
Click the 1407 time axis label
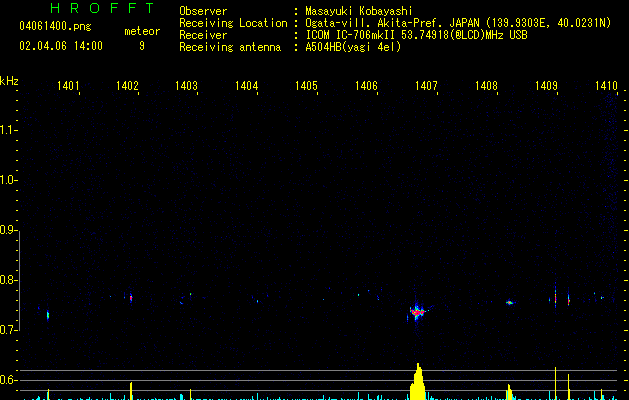coord(426,85)
